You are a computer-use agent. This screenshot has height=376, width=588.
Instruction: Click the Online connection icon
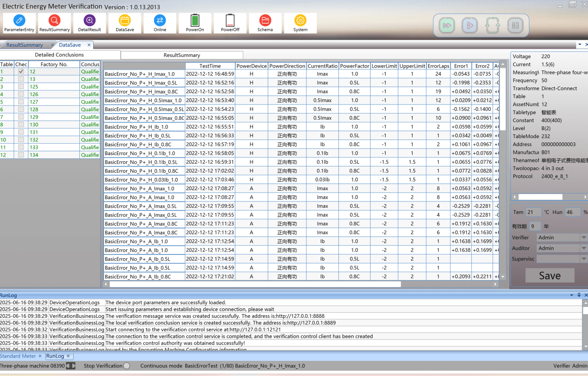click(x=160, y=23)
